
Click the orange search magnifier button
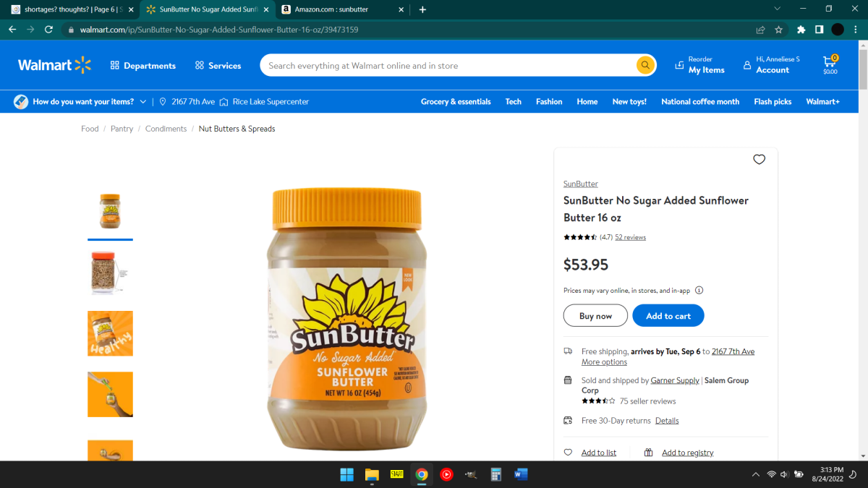645,65
